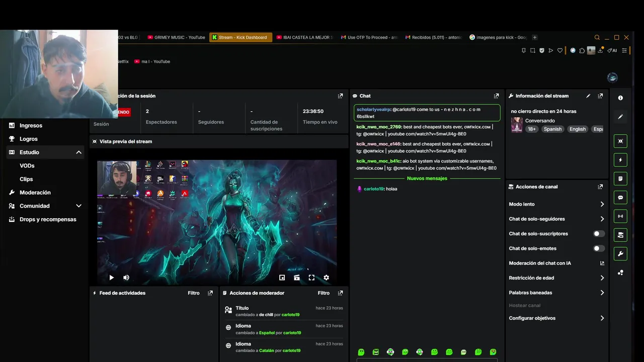Open Clips under Estudio
The width and height of the screenshot is (644, 362).
(x=26, y=179)
